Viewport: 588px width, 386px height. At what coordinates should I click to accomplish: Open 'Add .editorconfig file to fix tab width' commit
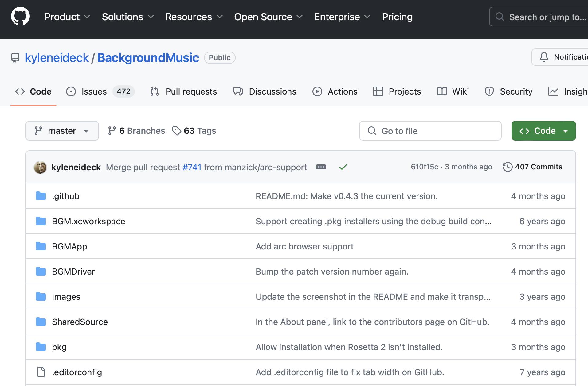click(350, 372)
